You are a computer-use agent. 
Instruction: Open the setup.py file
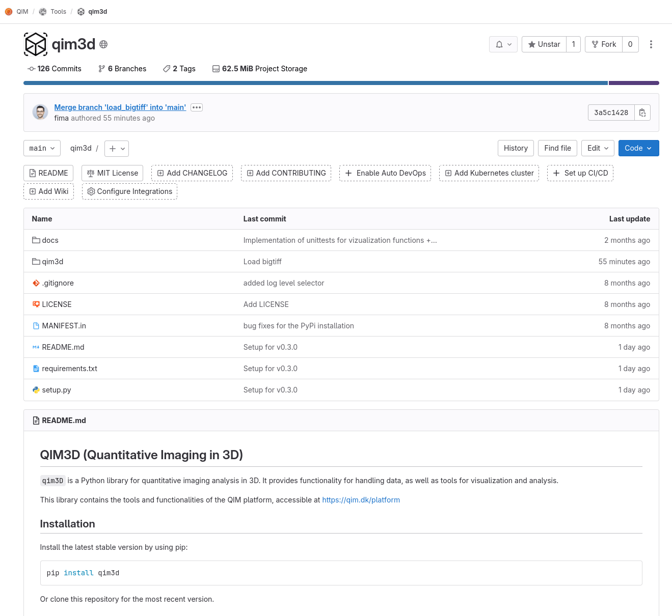[57, 390]
